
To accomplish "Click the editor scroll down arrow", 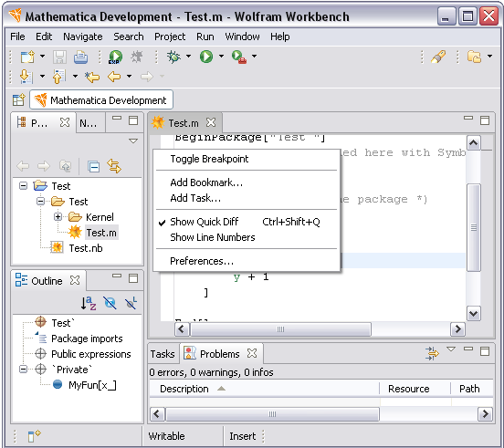I will point(474,314).
